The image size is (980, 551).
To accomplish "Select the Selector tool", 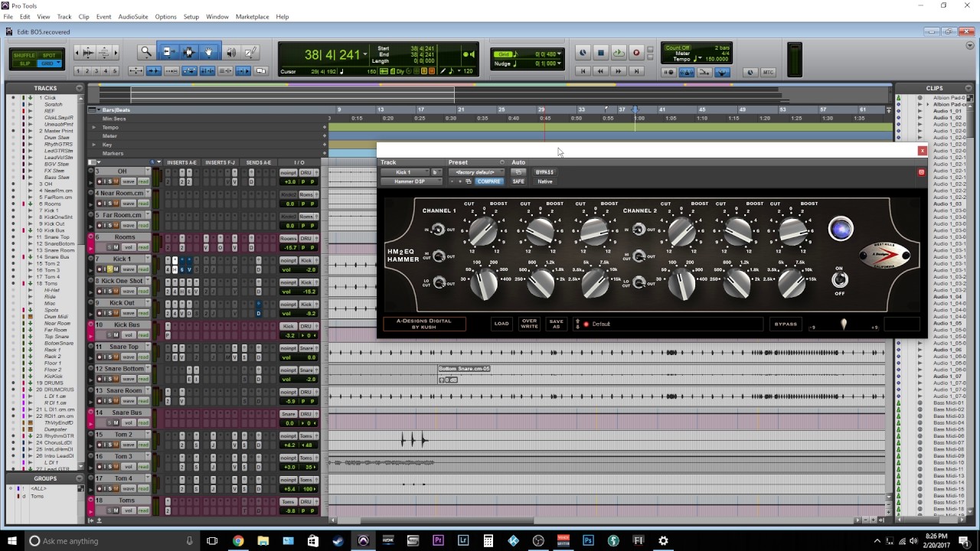I will (x=188, y=52).
